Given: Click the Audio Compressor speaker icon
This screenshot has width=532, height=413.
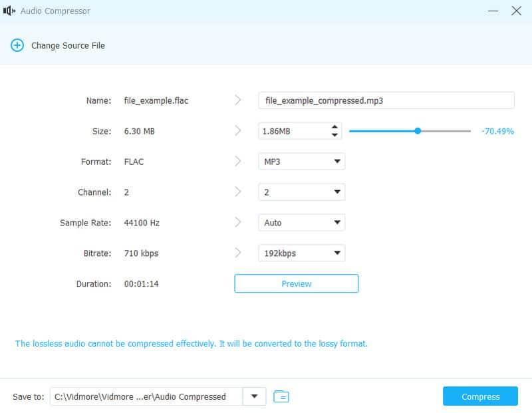Looking at the screenshot, I should (x=9, y=11).
